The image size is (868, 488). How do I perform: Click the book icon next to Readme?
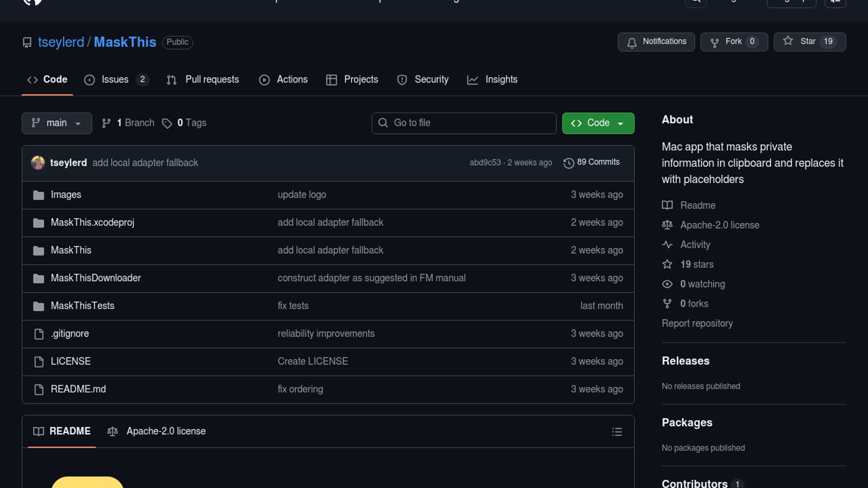[667, 206]
